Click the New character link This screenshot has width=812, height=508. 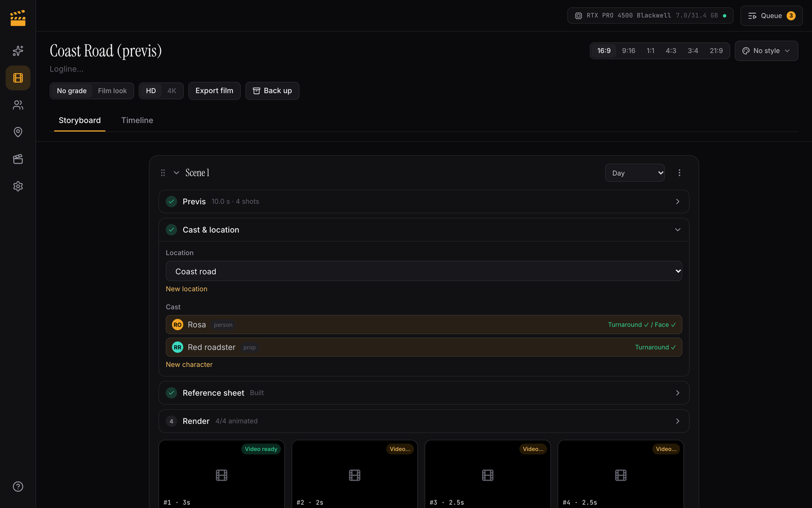[x=189, y=365]
